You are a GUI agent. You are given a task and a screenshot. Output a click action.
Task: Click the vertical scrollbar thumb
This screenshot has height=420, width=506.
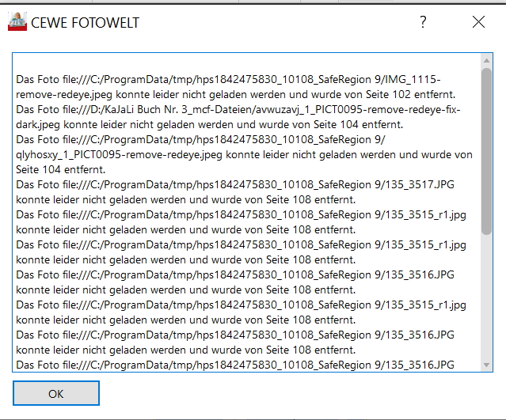coord(486,150)
